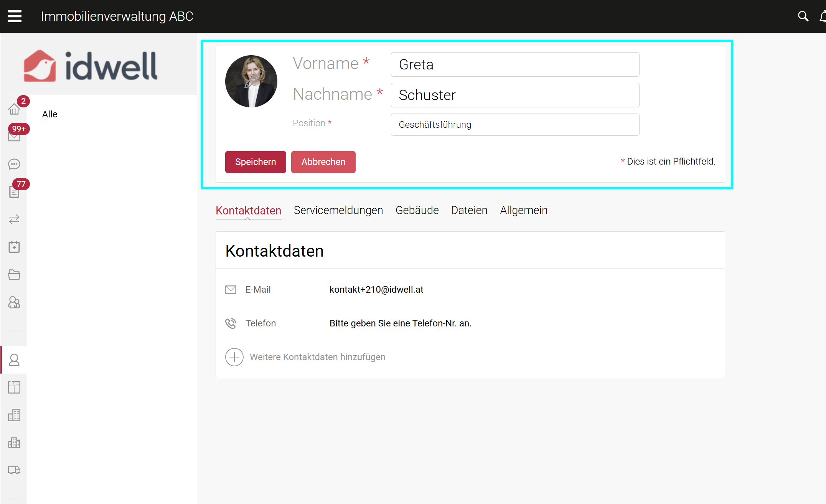Click the search magnifier icon
The height and width of the screenshot is (504, 826).
(x=803, y=16)
